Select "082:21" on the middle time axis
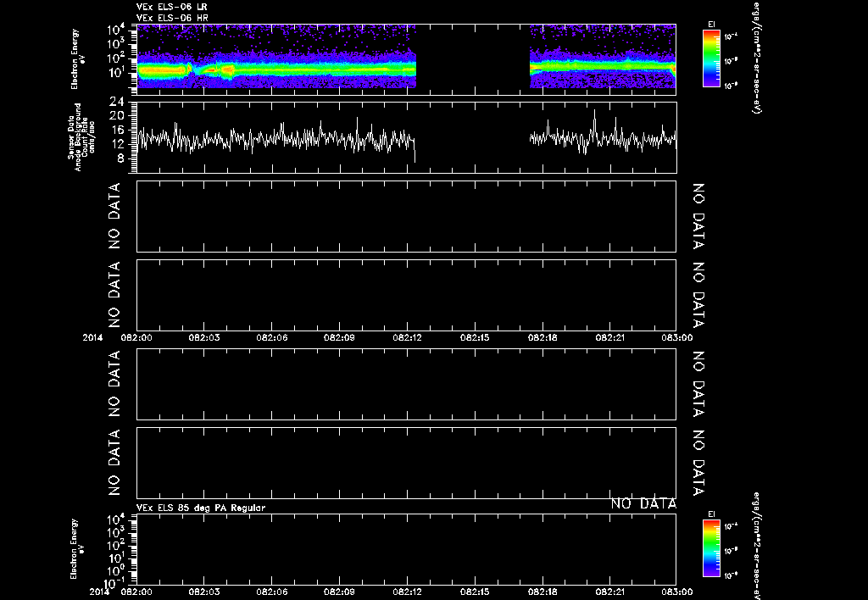Screen dimensions: 868x600 point(610,337)
